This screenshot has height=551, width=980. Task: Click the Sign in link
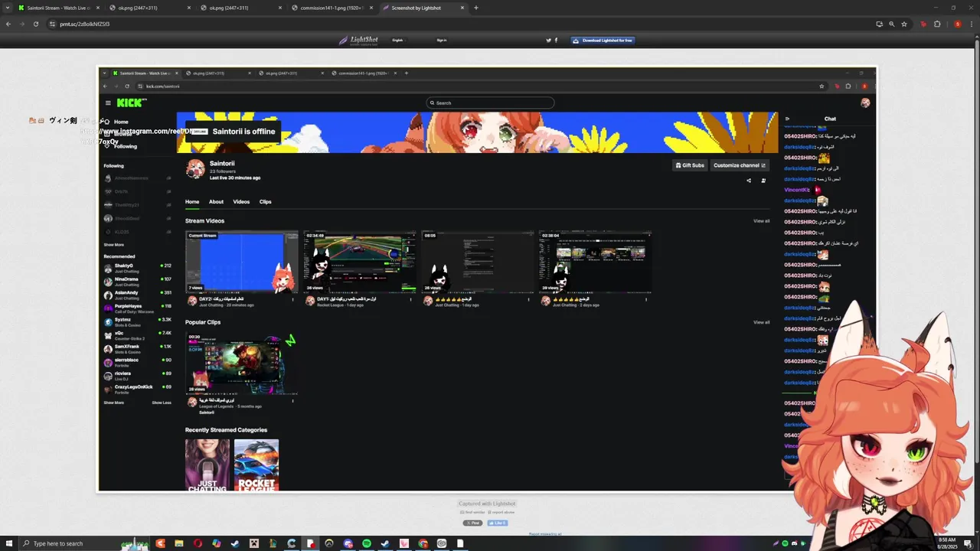pos(442,40)
